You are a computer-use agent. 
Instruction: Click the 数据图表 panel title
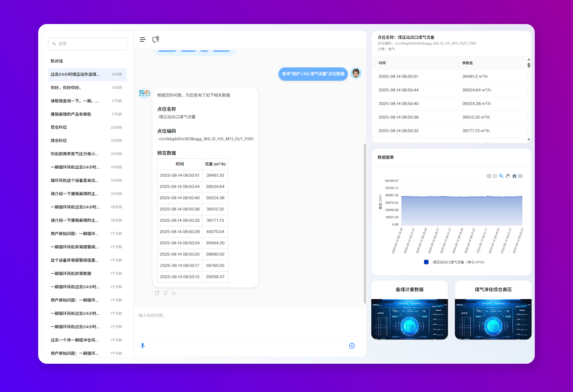coord(385,157)
